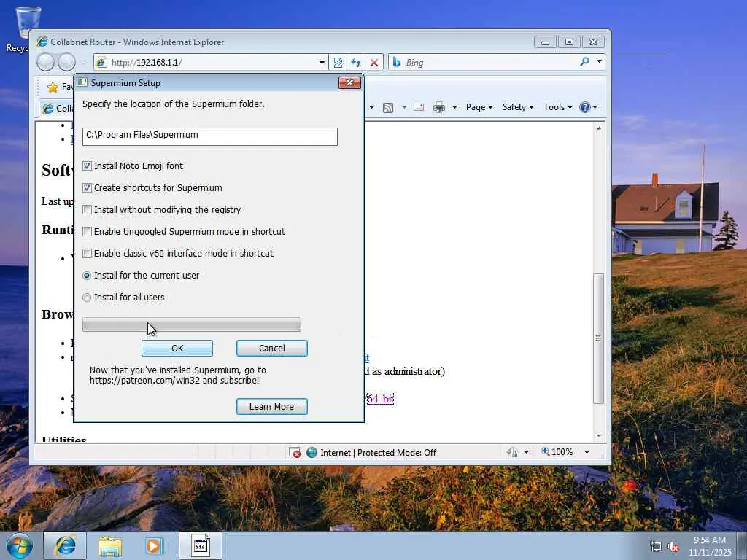This screenshot has height=560, width=747.
Task: Click the Supermium folder location field
Action: coord(209,136)
